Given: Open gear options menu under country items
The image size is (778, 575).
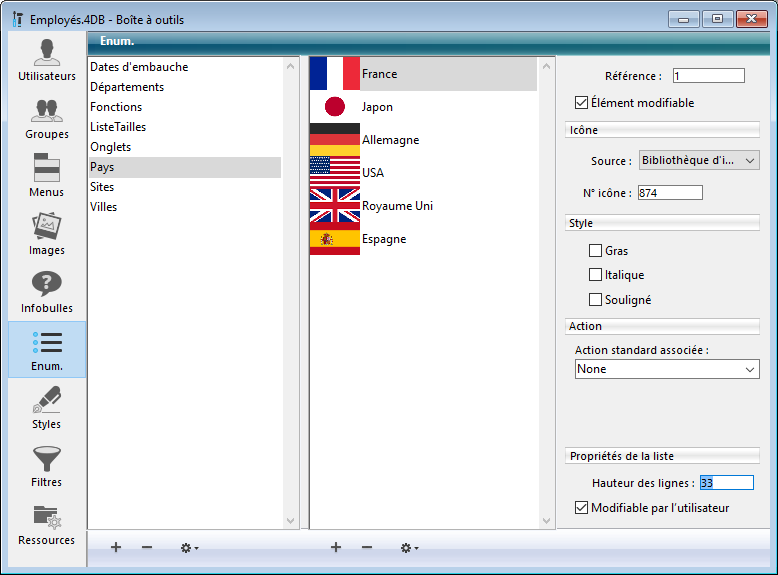Looking at the screenshot, I should pos(409,548).
